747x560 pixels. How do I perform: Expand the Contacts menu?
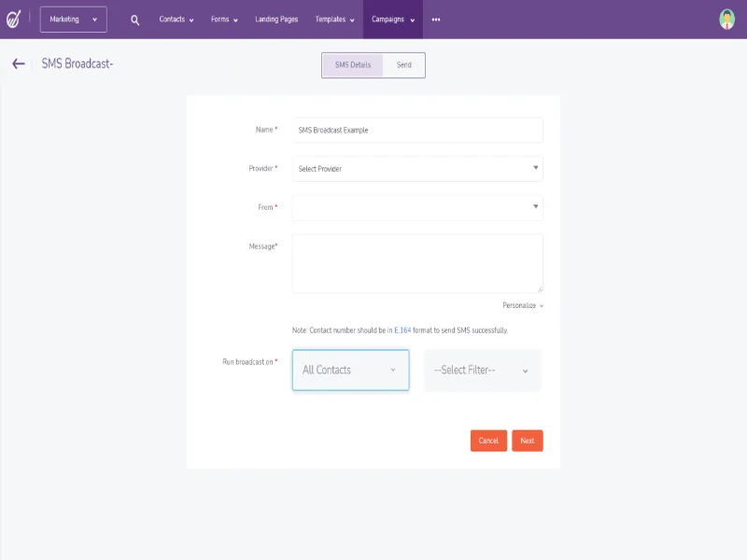pos(176,20)
